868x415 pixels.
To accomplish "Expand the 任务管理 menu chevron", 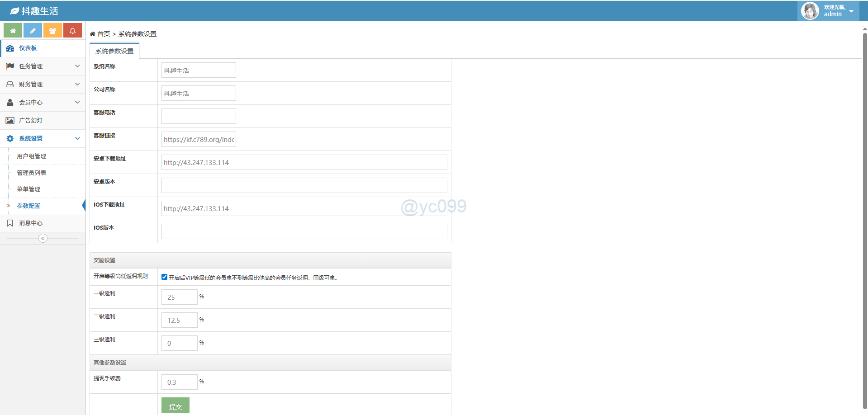I will click(77, 66).
